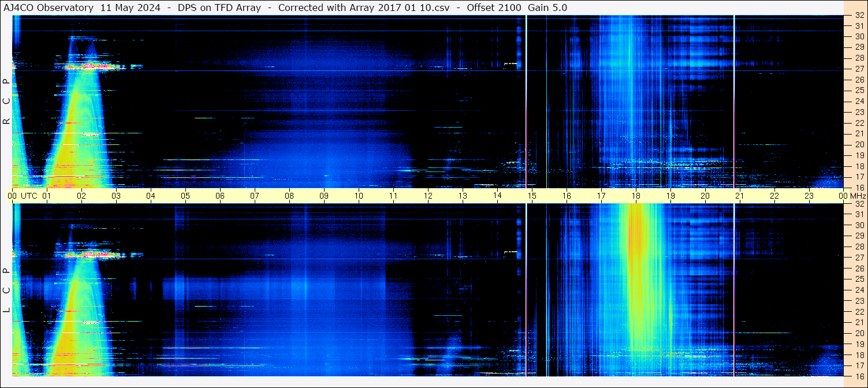Viewport: 868px width, 388px height.
Task: Click the RCP polarization label of upper spectrogram
Action: 6,102
